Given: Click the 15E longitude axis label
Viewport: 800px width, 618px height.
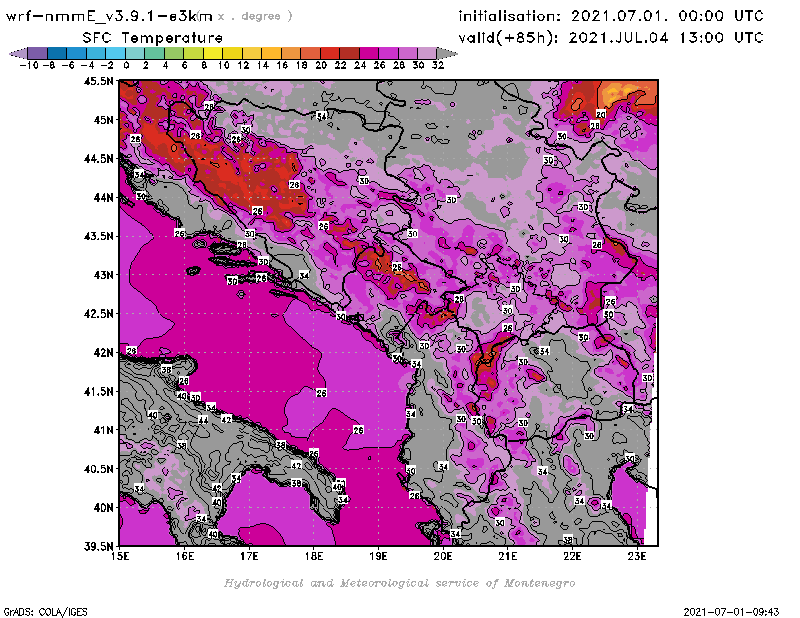Looking at the screenshot, I should pos(120,556).
